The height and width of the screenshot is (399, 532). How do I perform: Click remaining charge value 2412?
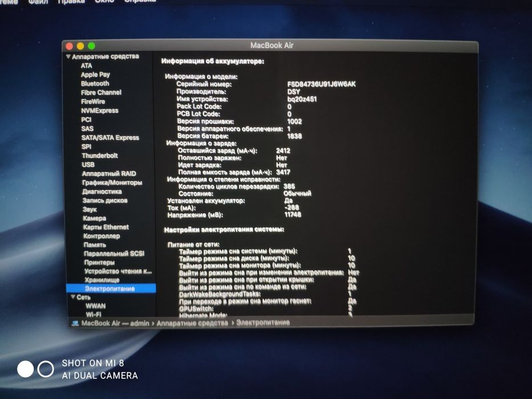pos(283,150)
